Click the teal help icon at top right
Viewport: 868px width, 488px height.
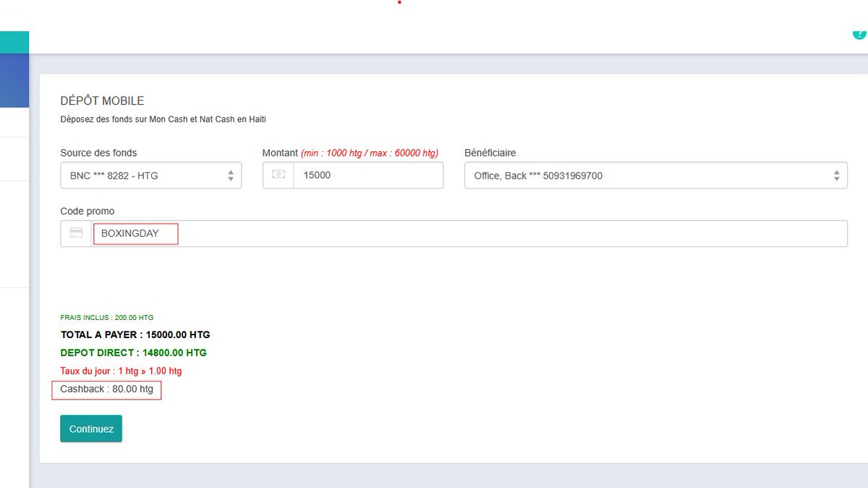coord(859,34)
